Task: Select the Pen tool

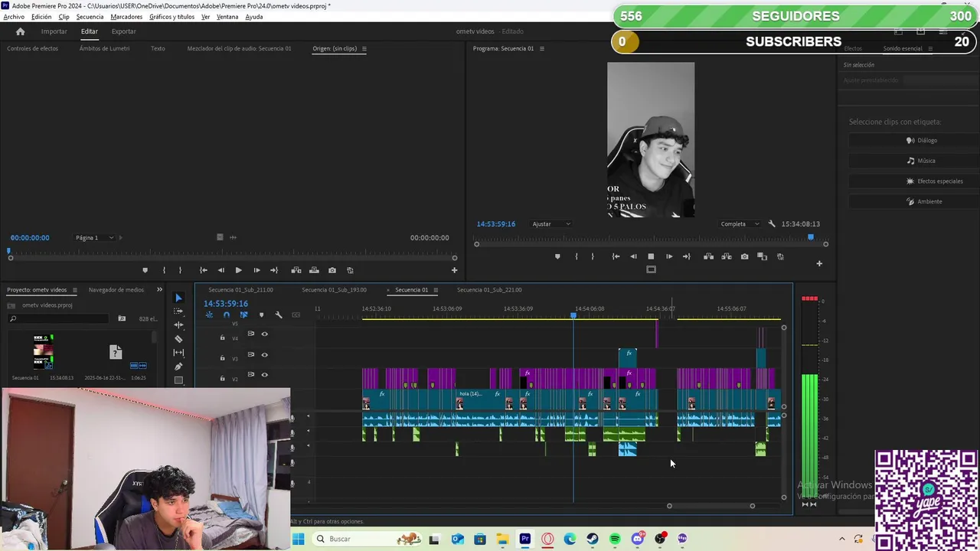Action: [178, 366]
